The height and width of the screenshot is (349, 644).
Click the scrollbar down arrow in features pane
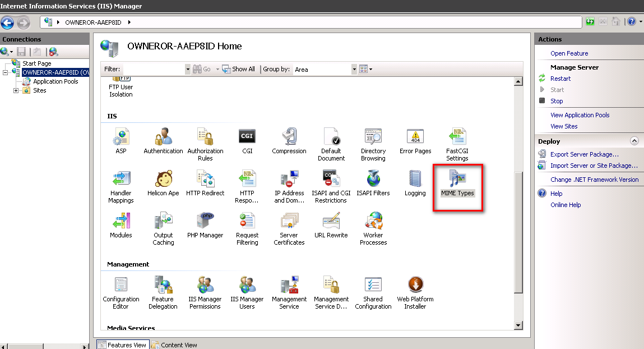518,325
